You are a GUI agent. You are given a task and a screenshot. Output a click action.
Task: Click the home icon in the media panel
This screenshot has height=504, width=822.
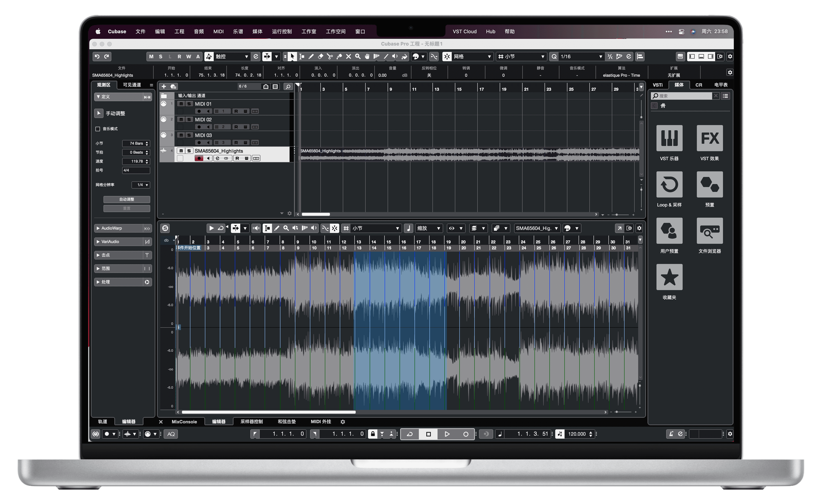coord(663,106)
